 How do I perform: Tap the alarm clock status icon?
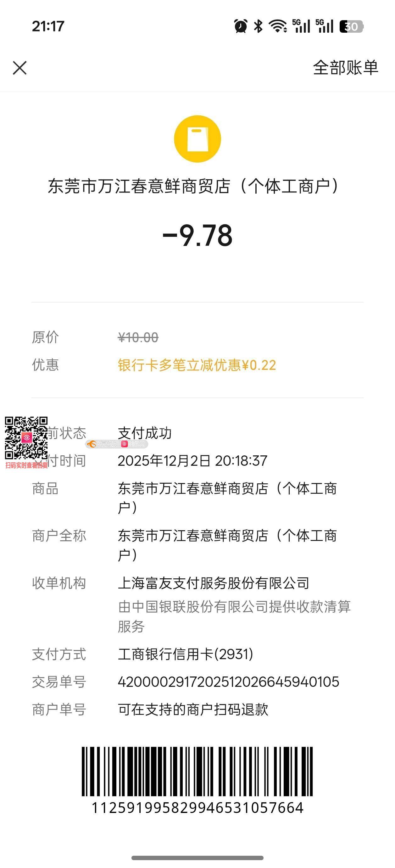241,26
